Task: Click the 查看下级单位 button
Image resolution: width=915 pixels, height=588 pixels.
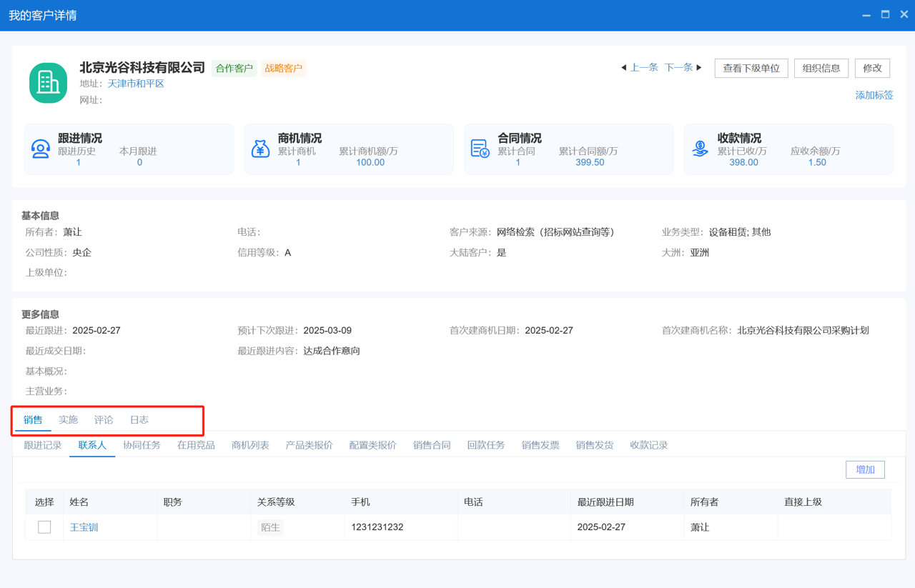Action: point(751,68)
